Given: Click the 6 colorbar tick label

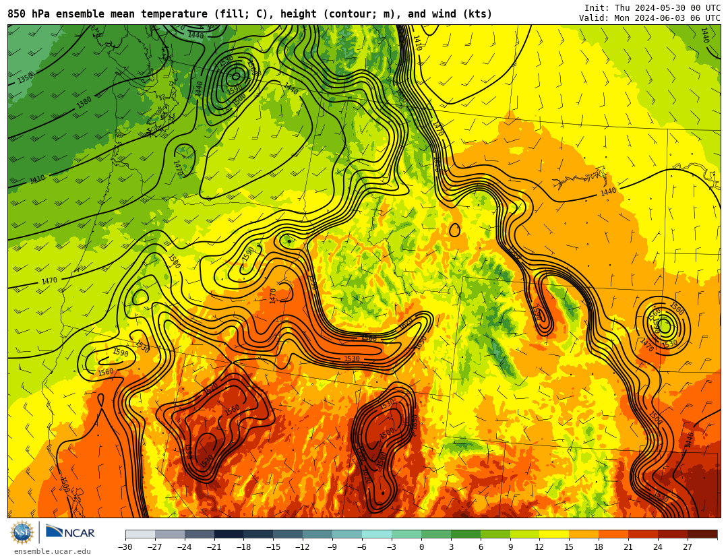Looking at the screenshot, I should 481,547.
